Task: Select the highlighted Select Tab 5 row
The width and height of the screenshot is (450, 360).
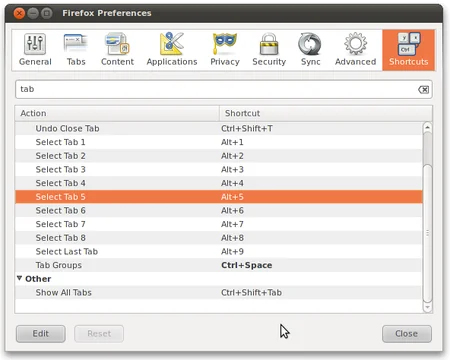Action: 219,197
